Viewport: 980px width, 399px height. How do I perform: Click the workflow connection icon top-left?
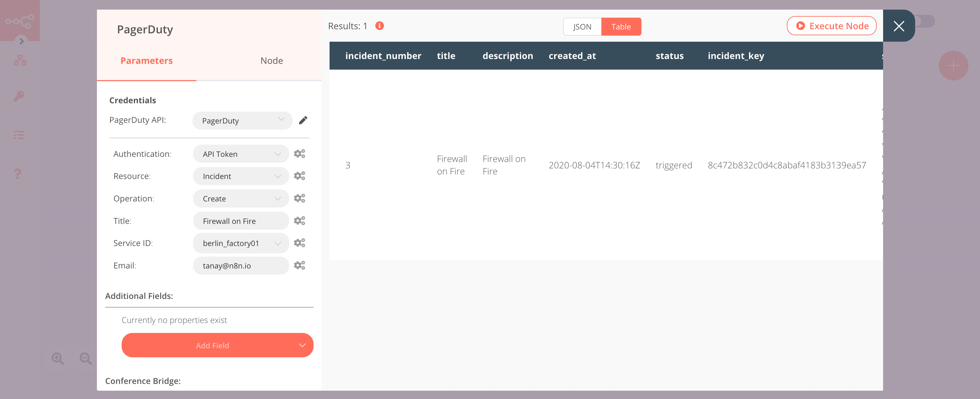click(x=21, y=21)
